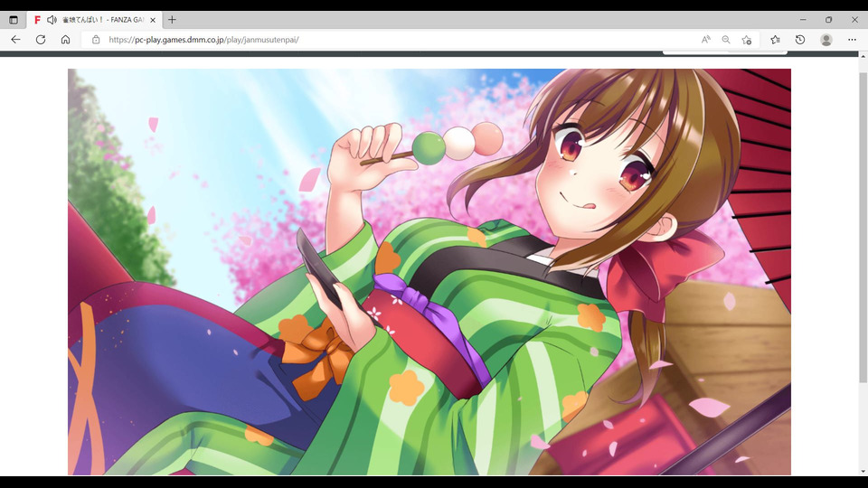
Task: Refresh the current page
Action: pyautogui.click(x=41, y=40)
